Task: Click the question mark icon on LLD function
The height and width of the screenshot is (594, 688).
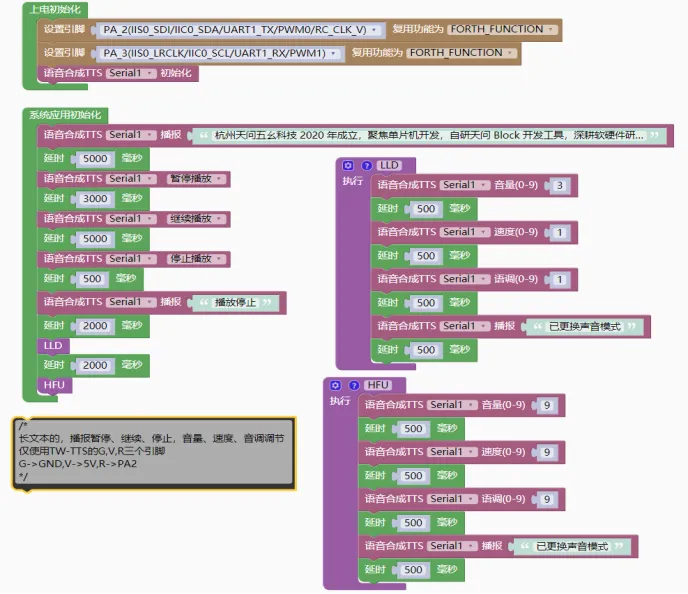Action: [367, 165]
